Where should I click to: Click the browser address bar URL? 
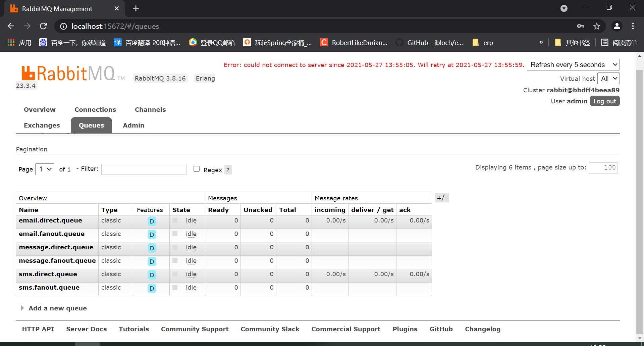(115, 26)
